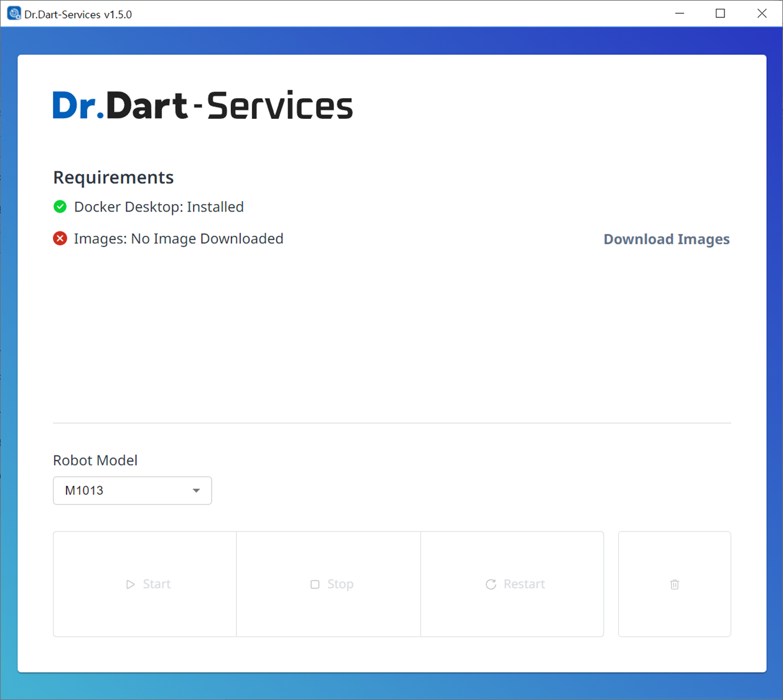
Task: Click the green Docker Desktop installed check icon
Action: [60, 207]
